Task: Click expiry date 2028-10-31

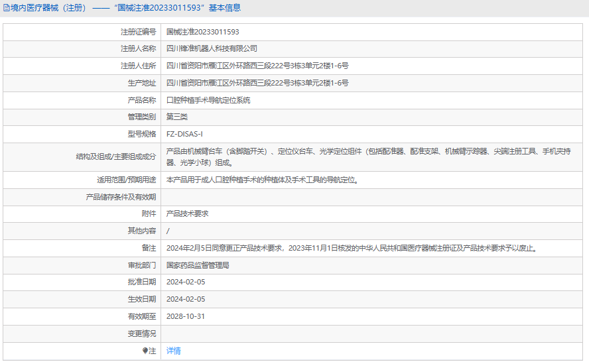Action: (186, 317)
